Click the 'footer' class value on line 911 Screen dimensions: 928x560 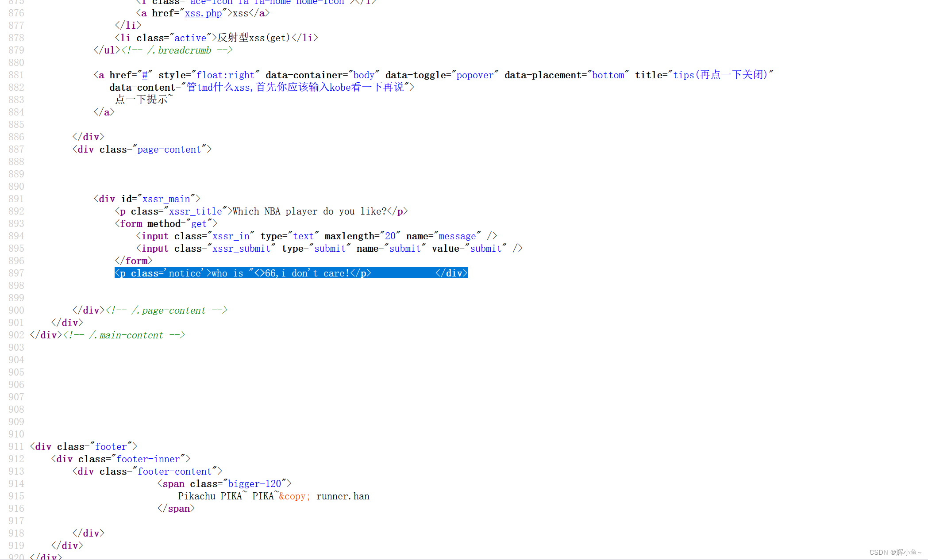click(111, 447)
